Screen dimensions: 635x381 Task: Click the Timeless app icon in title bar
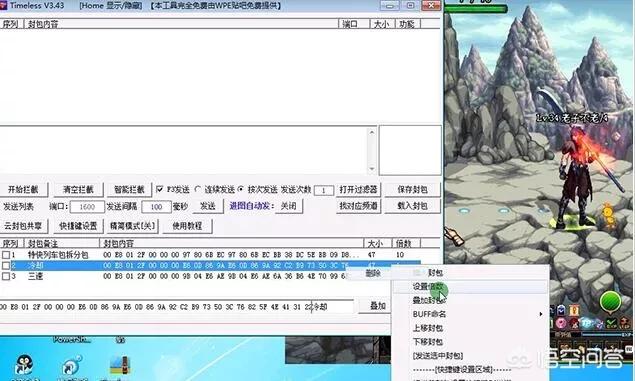point(4,5)
